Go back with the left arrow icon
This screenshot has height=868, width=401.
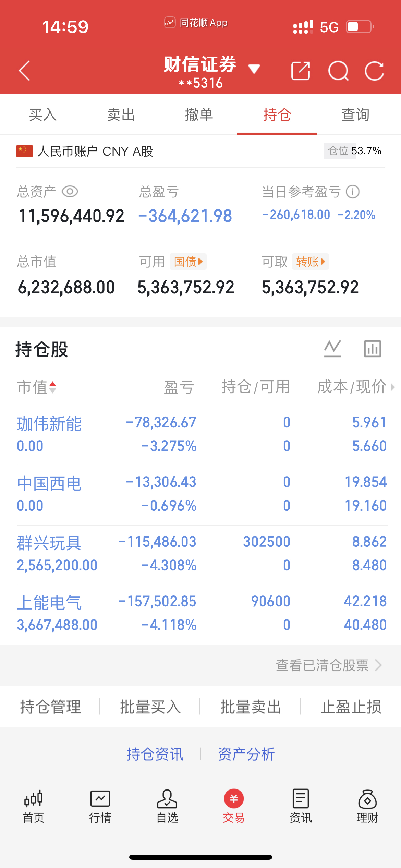coord(25,71)
